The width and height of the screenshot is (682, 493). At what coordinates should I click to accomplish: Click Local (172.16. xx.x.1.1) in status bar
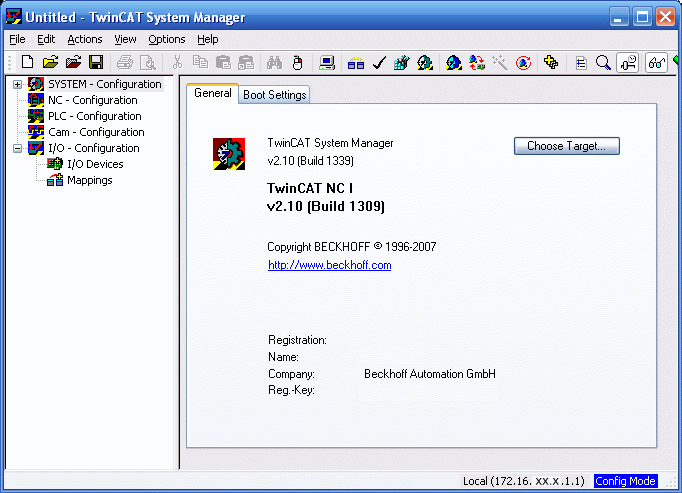pyautogui.click(x=524, y=481)
